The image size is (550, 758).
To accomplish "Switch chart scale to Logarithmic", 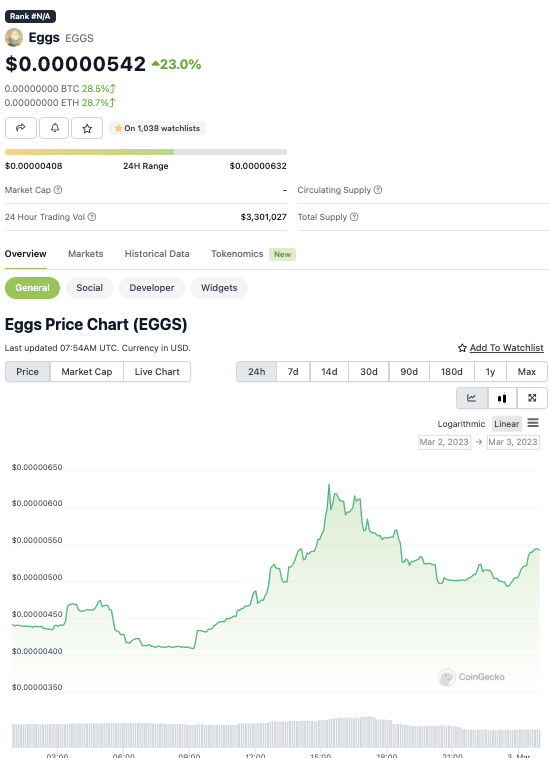I will point(461,424).
